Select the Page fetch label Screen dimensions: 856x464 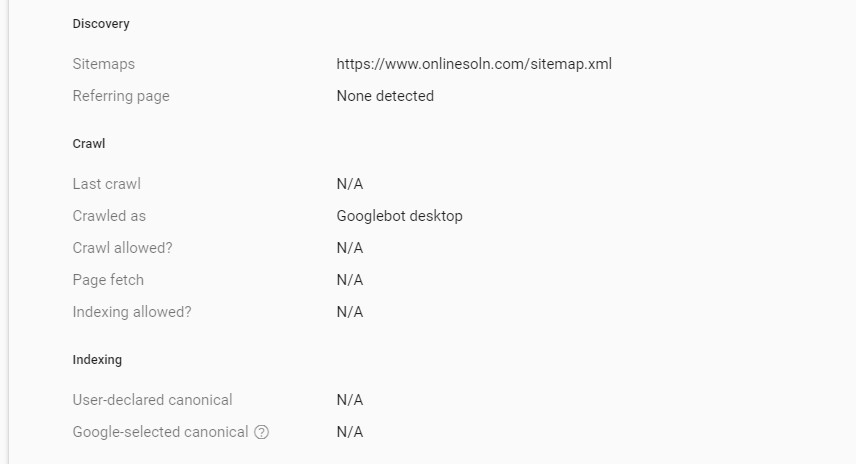[x=108, y=280]
